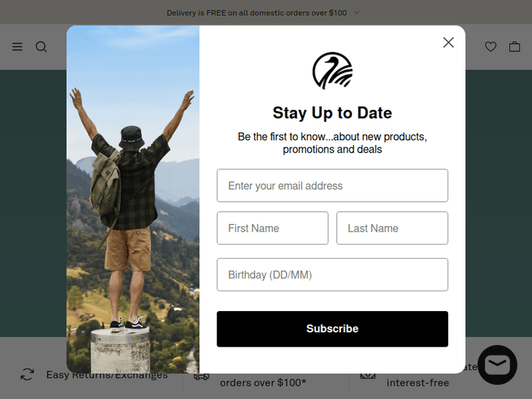Open the hamburger navigation menu
The image size is (532, 399).
[17, 47]
